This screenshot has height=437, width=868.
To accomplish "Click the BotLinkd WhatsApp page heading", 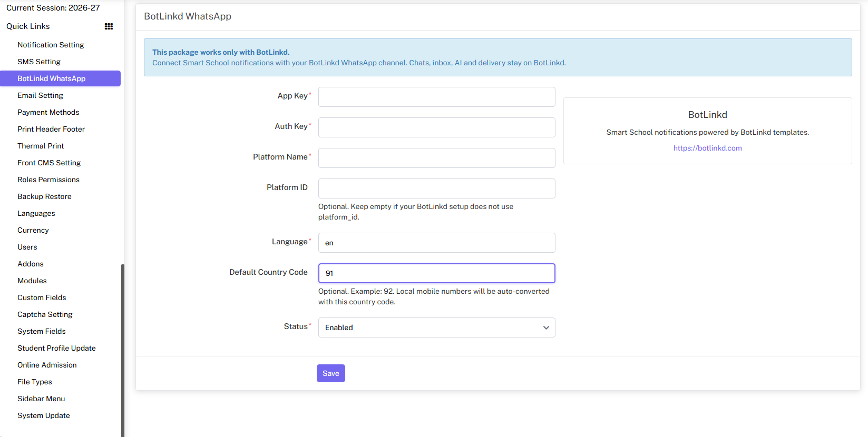I will point(188,16).
